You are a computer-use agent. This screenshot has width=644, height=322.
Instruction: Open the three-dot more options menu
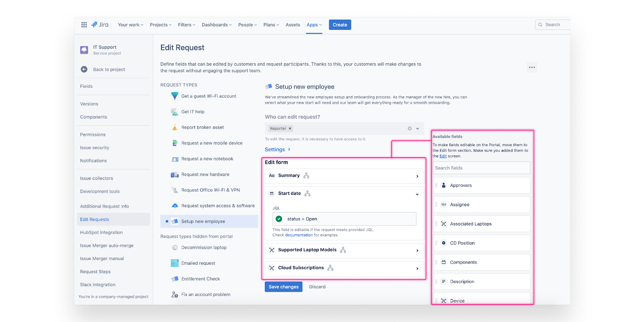532,67
